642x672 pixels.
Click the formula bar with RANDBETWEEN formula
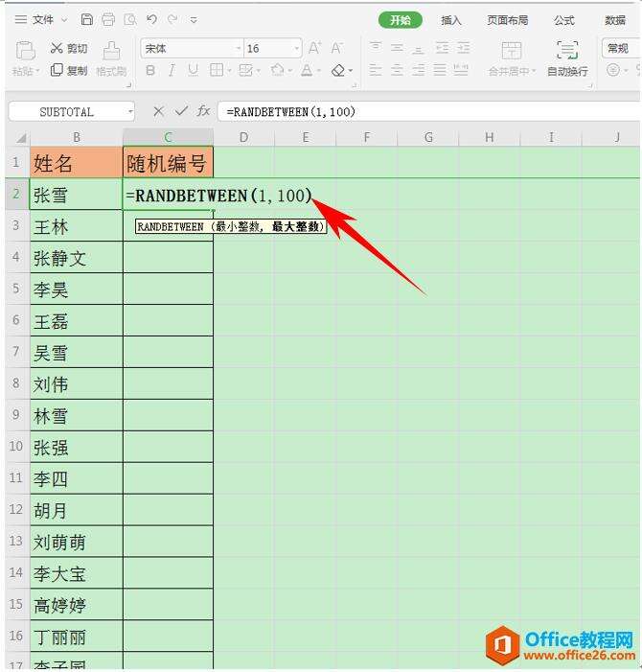(x=428, y=112)
